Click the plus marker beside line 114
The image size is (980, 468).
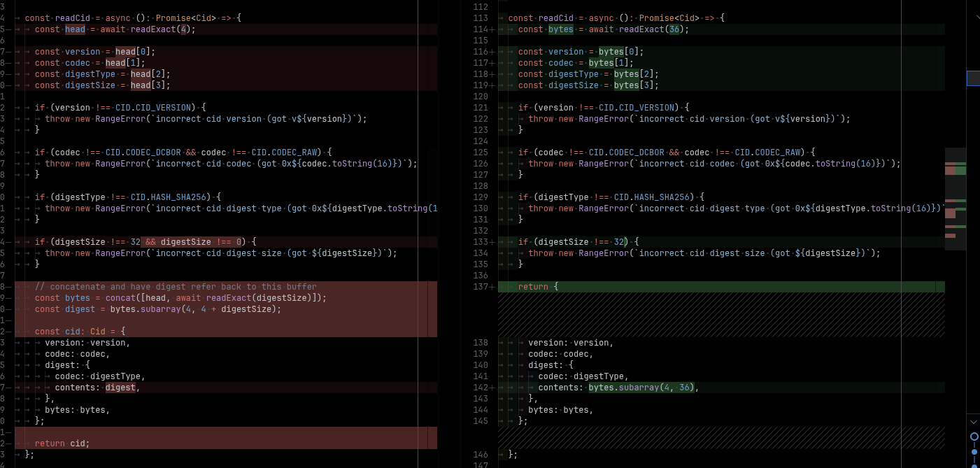(492, 29)
